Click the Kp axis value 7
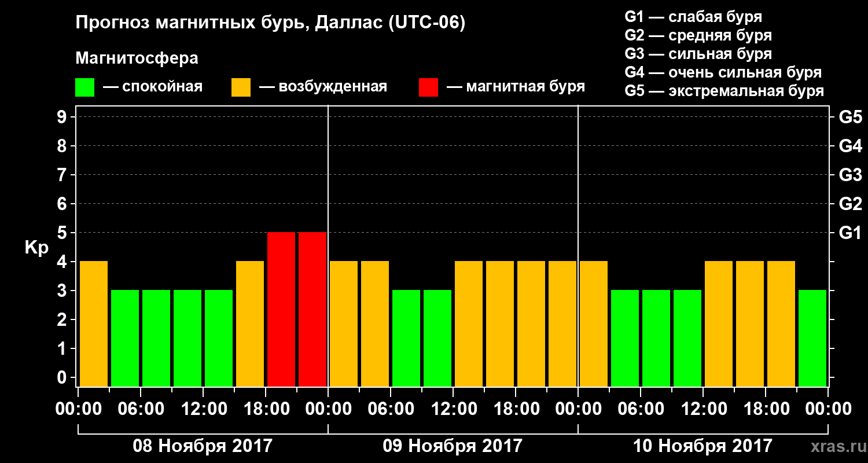 63,175
